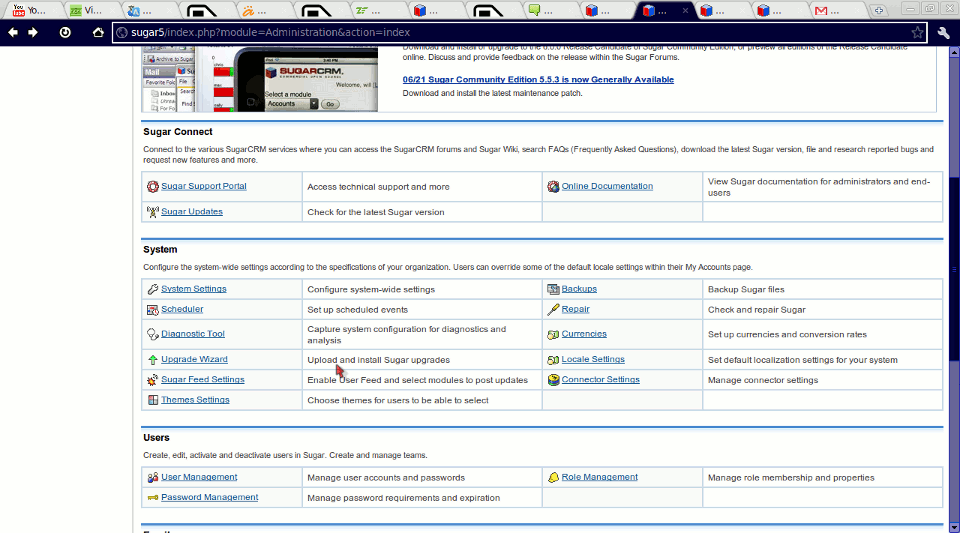960x533 pixels.
Task: Click the green Upgrade Wizard arrow icon
Action: 152,360
